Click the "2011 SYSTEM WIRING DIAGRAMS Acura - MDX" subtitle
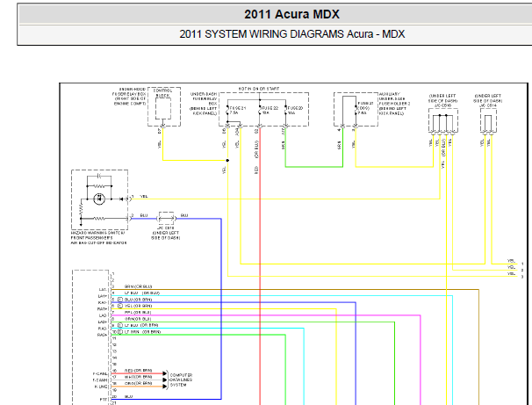532x405 pixels. (x=291, y=34)
